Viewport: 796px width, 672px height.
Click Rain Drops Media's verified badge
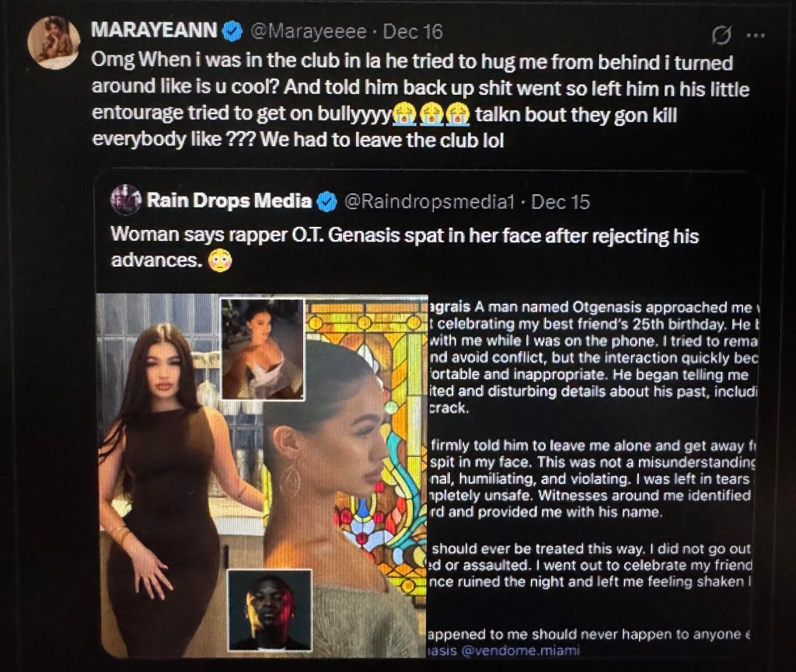pyautogui.click(x=327, y=202)
